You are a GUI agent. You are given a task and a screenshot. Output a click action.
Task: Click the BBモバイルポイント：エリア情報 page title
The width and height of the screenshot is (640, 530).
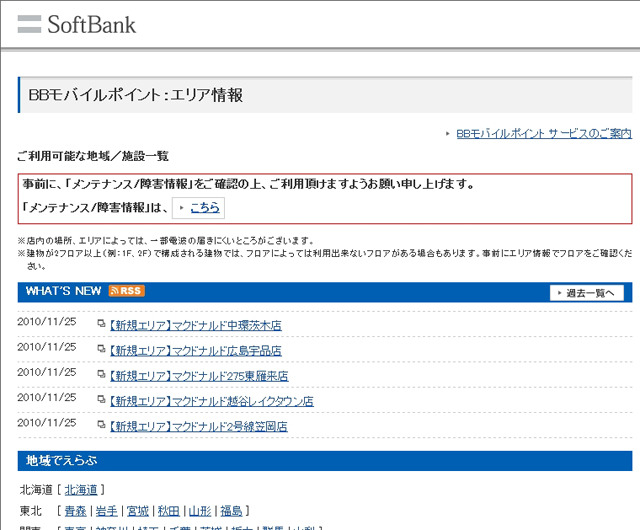[136, 95]
